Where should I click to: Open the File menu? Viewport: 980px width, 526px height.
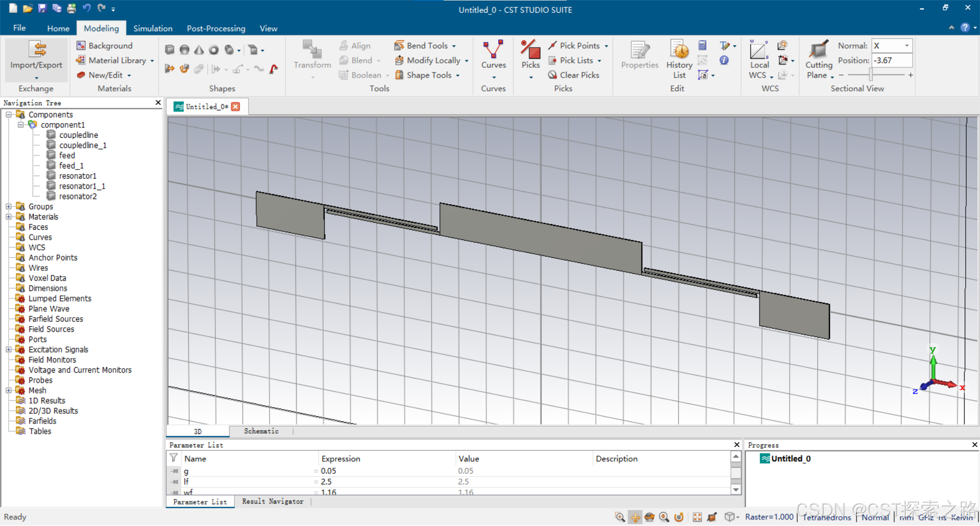pyautogui.click(x=19, y=28)
